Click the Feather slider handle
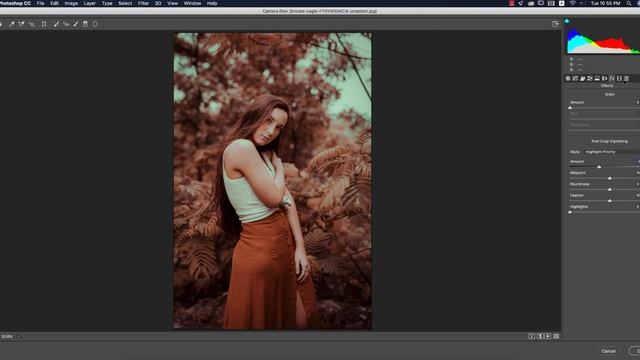This screenshot has height=360, width=640. pos(610,200)
